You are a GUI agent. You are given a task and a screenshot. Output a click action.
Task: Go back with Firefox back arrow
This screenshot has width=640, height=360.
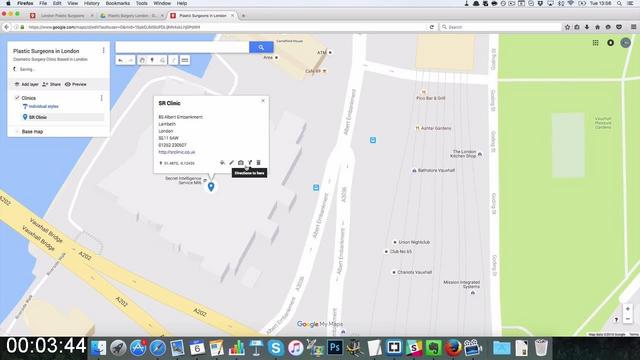pyautogui.click(x=7, y=27)
